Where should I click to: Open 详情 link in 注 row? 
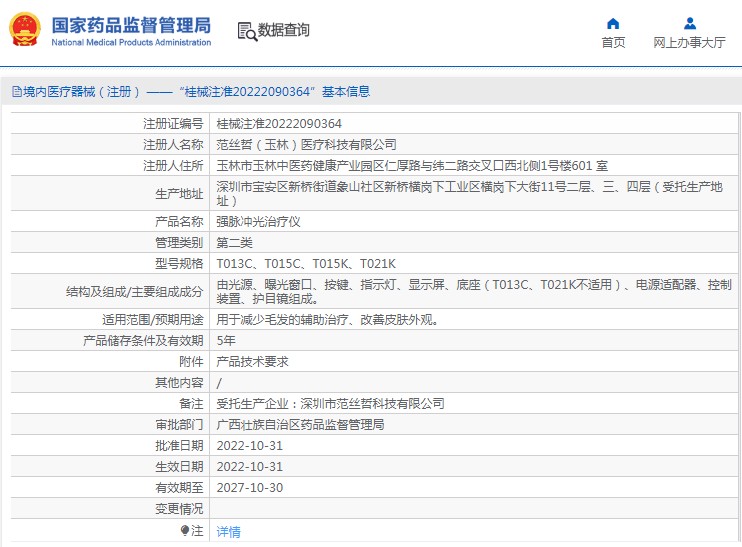point(229,532)
